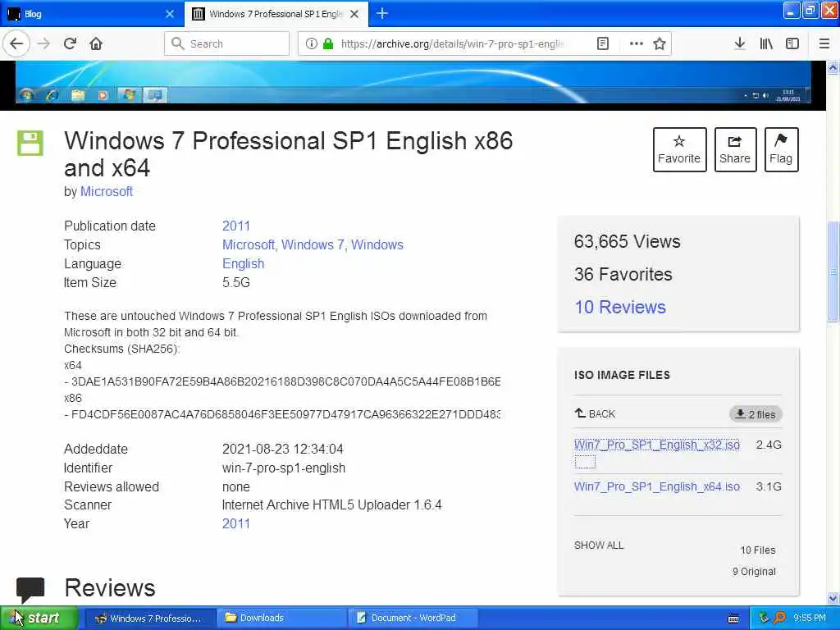This screenshot has width=840, height=630.
Task: Toggle Reader View icon
Action: (603, 43)
